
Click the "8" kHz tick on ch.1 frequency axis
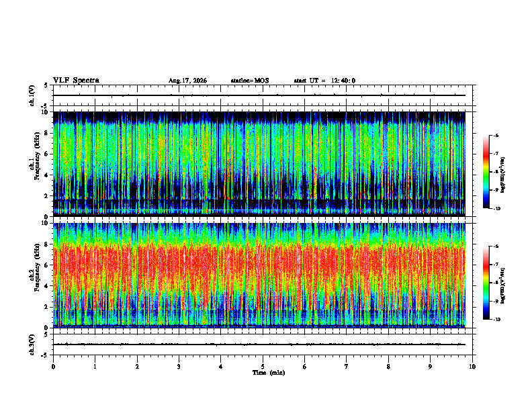click(x=47, y=133)
